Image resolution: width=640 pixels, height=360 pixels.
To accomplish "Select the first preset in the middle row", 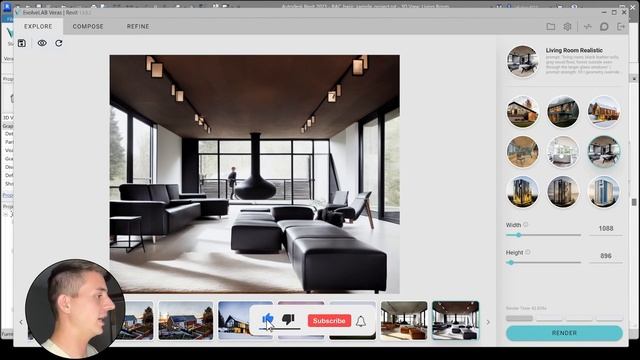I will [x=522, y=152].
